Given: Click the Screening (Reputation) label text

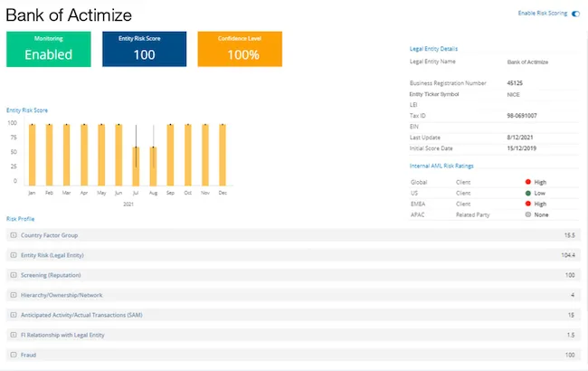Looking at the screenshot, I should [x=51, y=275].
